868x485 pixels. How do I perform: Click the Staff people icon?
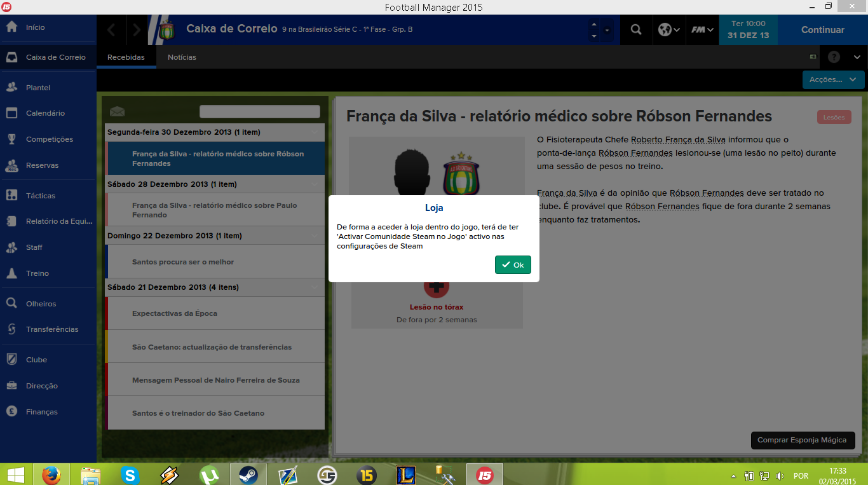11,247
